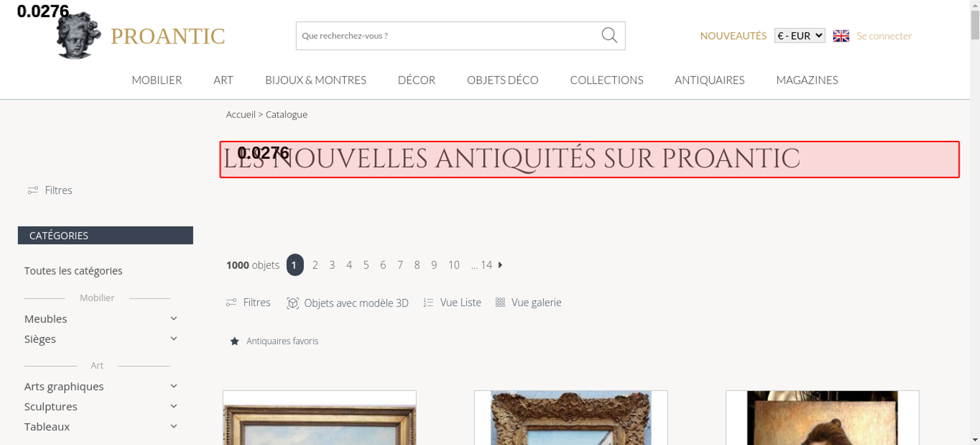Click the Proantic bust logo
The width and height of the screenshot is (980, 445).
78,35
